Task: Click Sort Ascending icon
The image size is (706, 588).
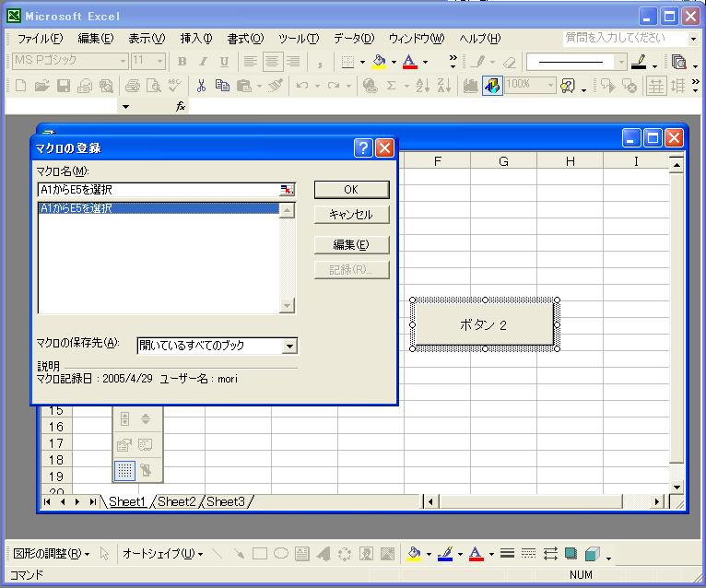Action: pos(422,85)
